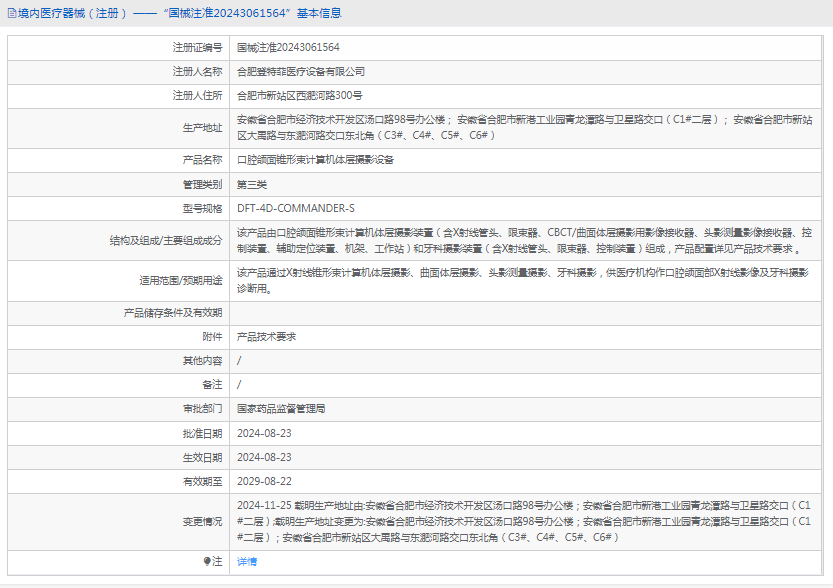Viewport: 833px width, 588px height.
Task: Click the 备注 label
Action: click(212, 385)
